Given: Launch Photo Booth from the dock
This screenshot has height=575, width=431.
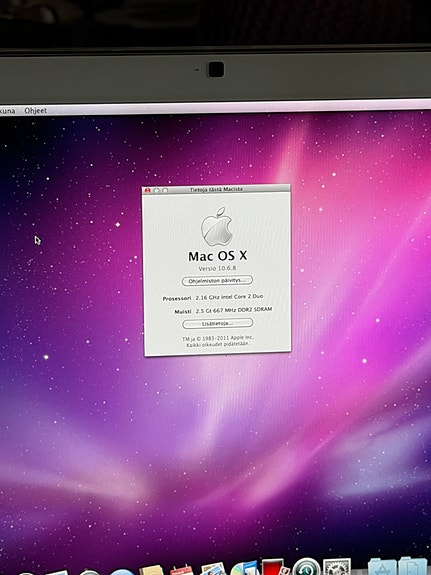Looking at the screenshot, I should click(x=274, y=567).
